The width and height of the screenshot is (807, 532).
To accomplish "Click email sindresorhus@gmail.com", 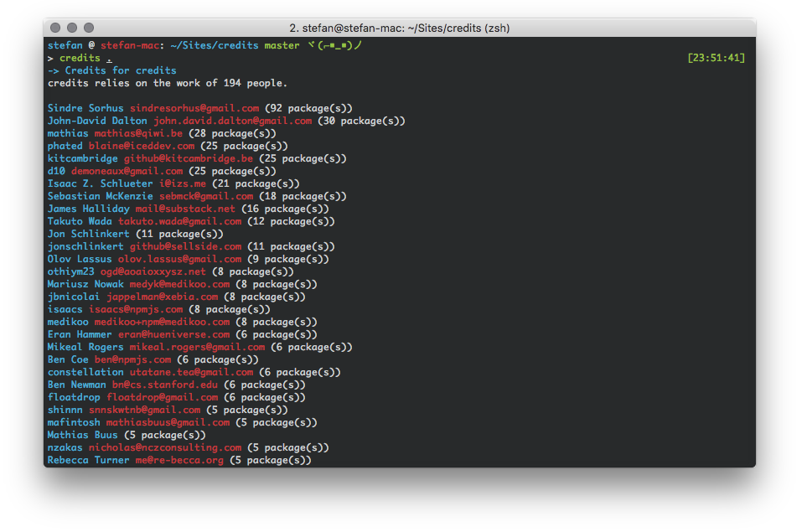I will click(194, 108).
